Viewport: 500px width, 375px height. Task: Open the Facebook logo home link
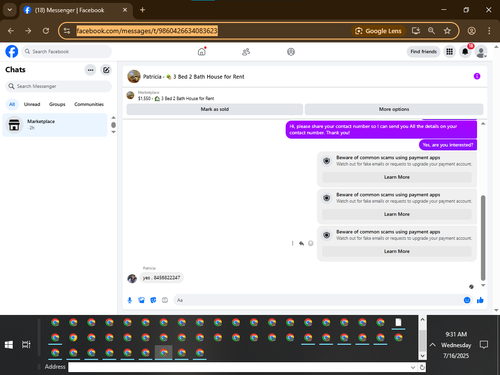click(x=12, y=52)
